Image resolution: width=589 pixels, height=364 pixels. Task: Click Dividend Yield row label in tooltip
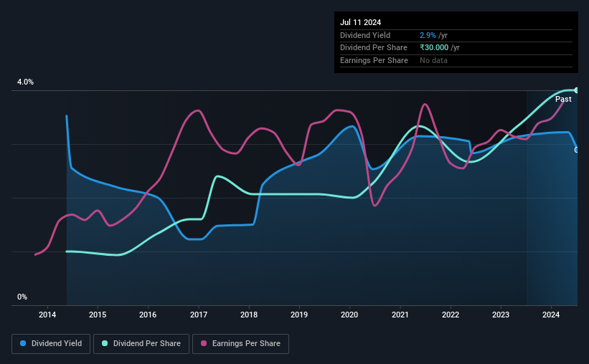click(365, 35)
